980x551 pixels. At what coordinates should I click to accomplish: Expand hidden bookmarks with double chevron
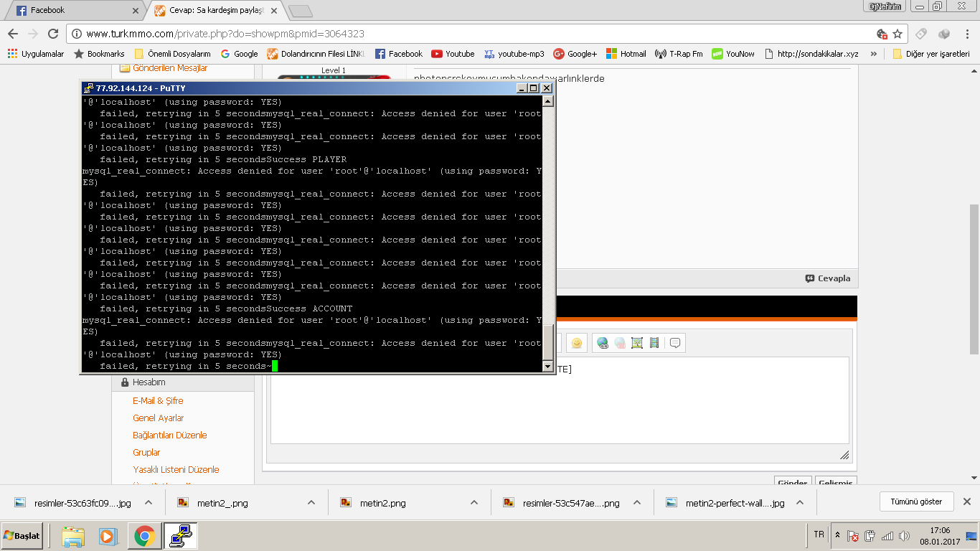pos(873,54)
